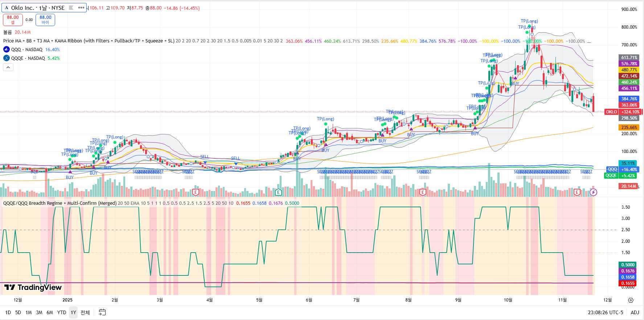Click the 576.78% purple axis label
Image resolution: width=644 pixels, height=320 pixels.
629,64
